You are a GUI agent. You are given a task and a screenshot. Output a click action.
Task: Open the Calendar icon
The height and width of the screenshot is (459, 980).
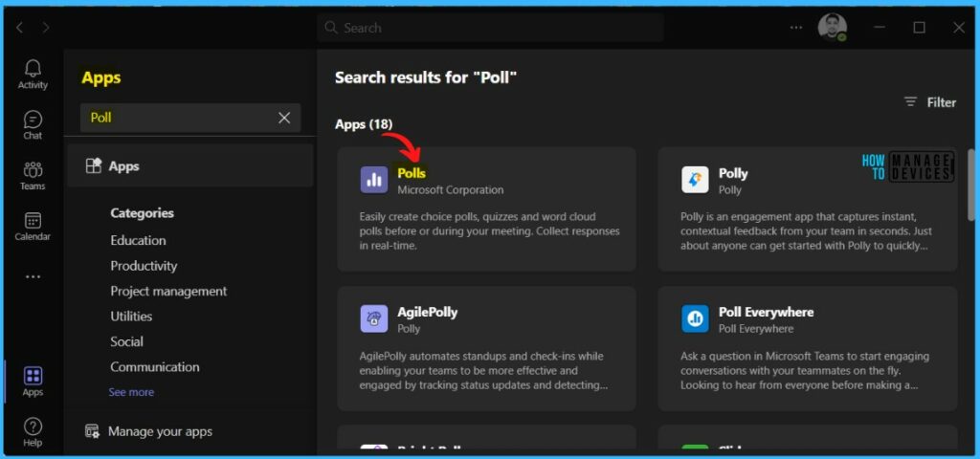(33, 221)
